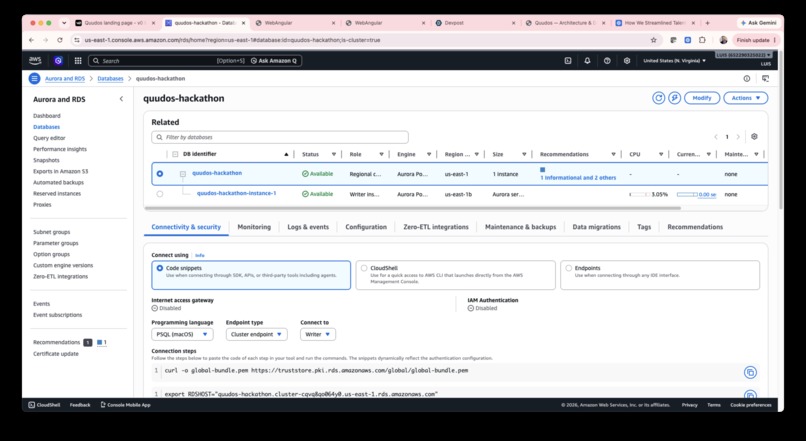
Task: Open CloudShell in the footer bar
Action: click(x=45, y=405)
